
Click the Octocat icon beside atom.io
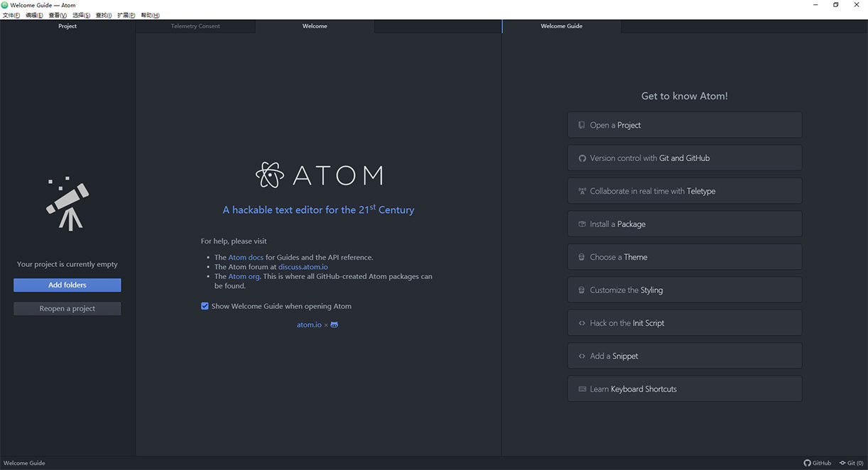pos(335,324)
